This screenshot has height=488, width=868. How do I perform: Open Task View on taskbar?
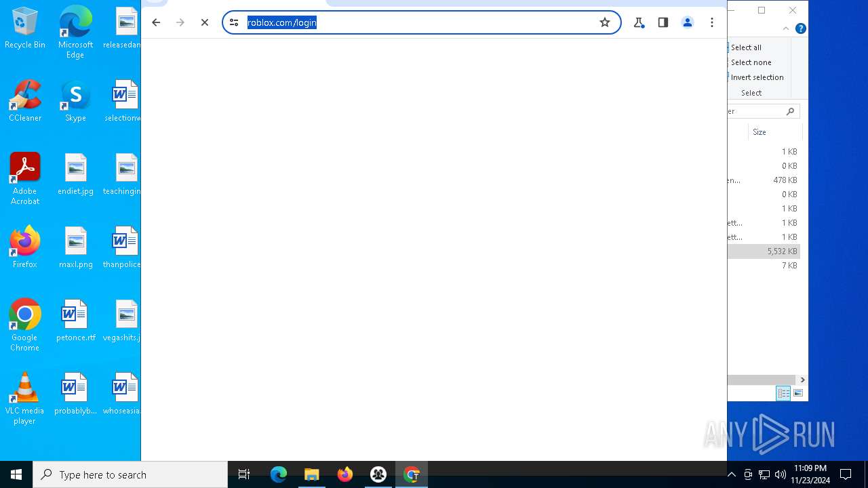click(244, 474)
